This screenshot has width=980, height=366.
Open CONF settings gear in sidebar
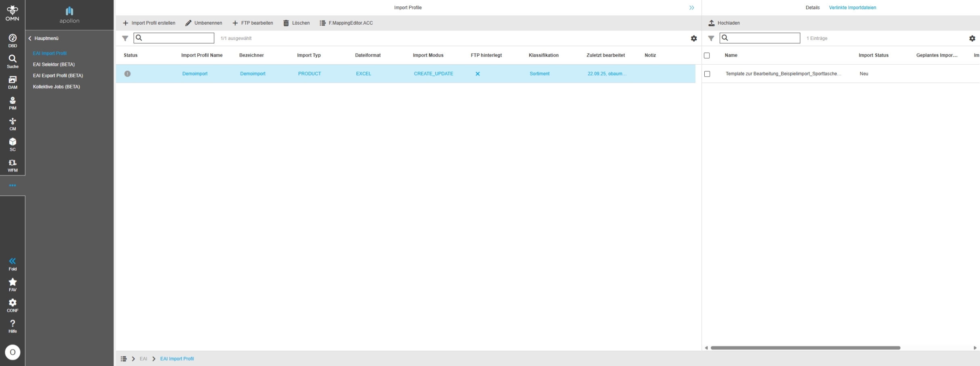(13, 305)
